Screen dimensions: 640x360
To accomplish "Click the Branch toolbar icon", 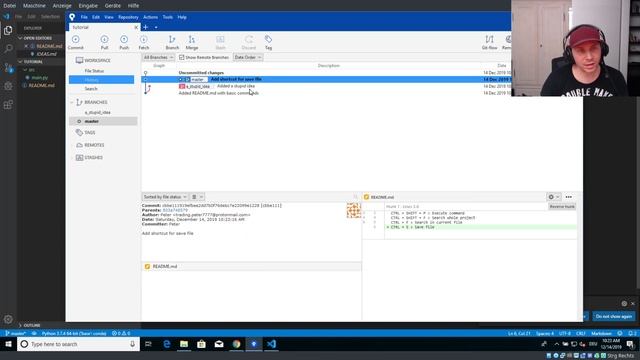I will point(172,42).
